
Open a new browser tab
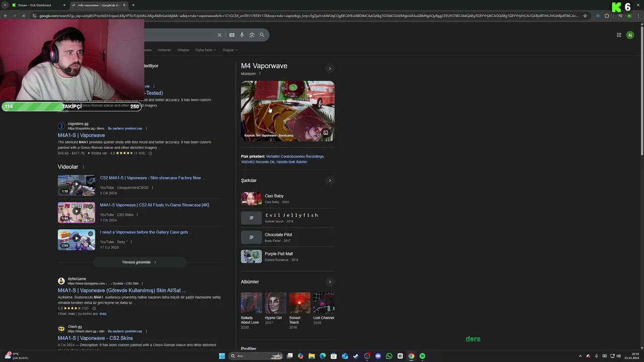click(133, 5)
